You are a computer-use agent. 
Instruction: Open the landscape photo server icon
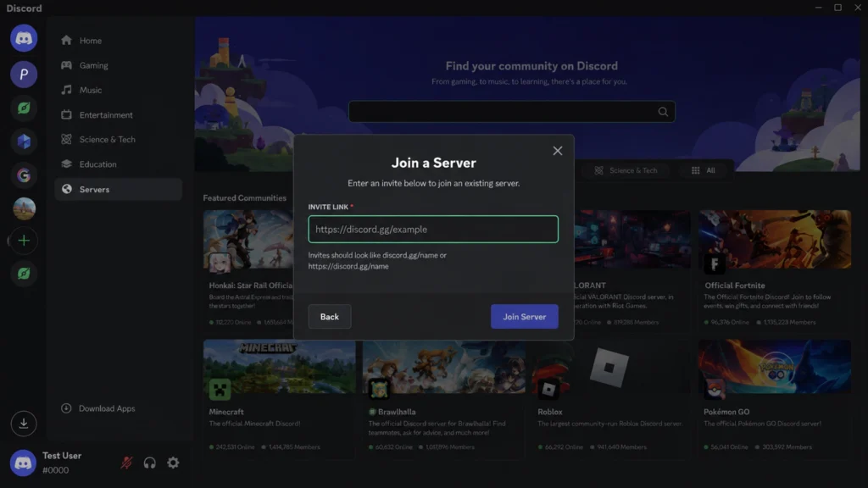(x=23, y=208)
